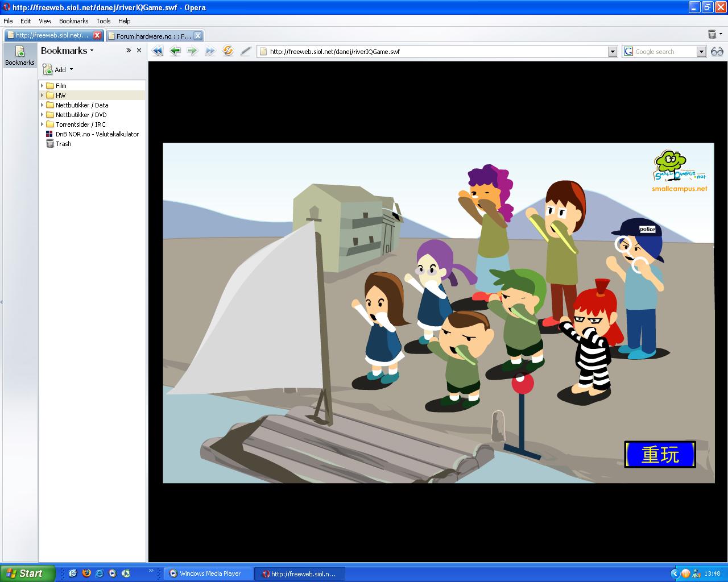This screenshot has width=728, height=582.
Task: Expand hidden system tray icons arrow
Action: [675, 573]
